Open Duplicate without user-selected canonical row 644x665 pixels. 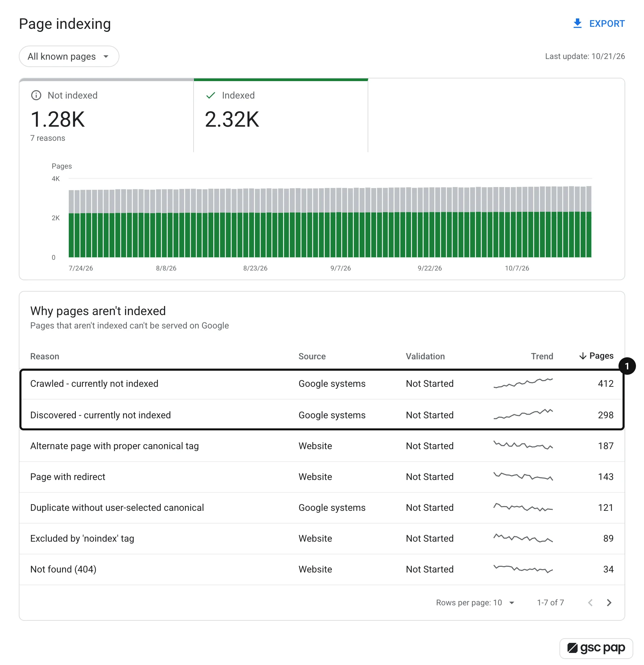pyautogui.click(x=321, y=507)
